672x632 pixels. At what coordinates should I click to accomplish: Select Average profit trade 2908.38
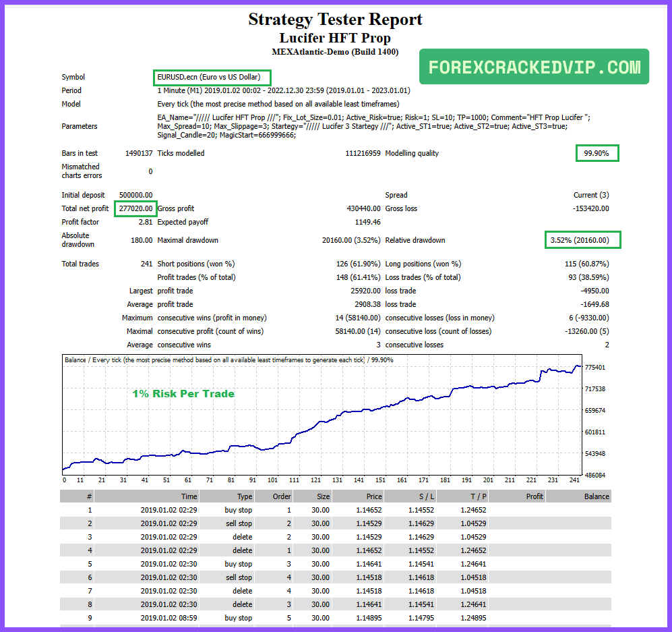[x=367, y=304]
